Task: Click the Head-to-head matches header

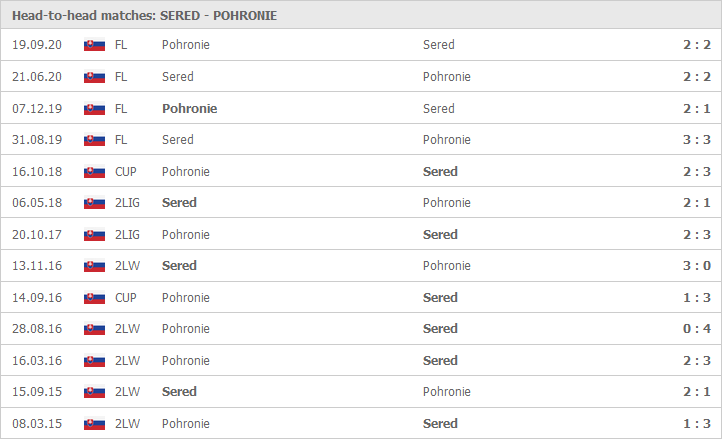Action: (x=144, y=16)
